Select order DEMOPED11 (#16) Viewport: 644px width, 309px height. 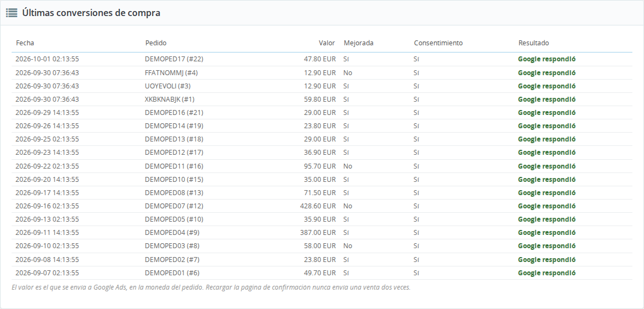point(174,166)
